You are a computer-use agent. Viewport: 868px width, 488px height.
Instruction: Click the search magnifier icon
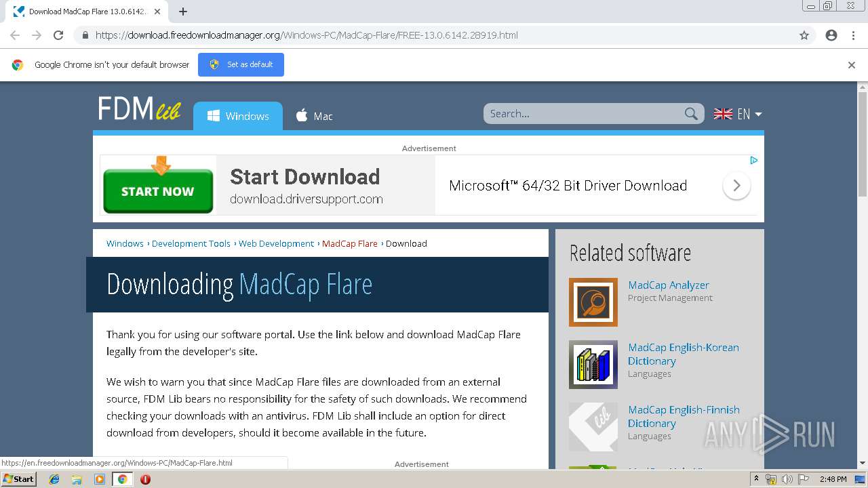691,114
